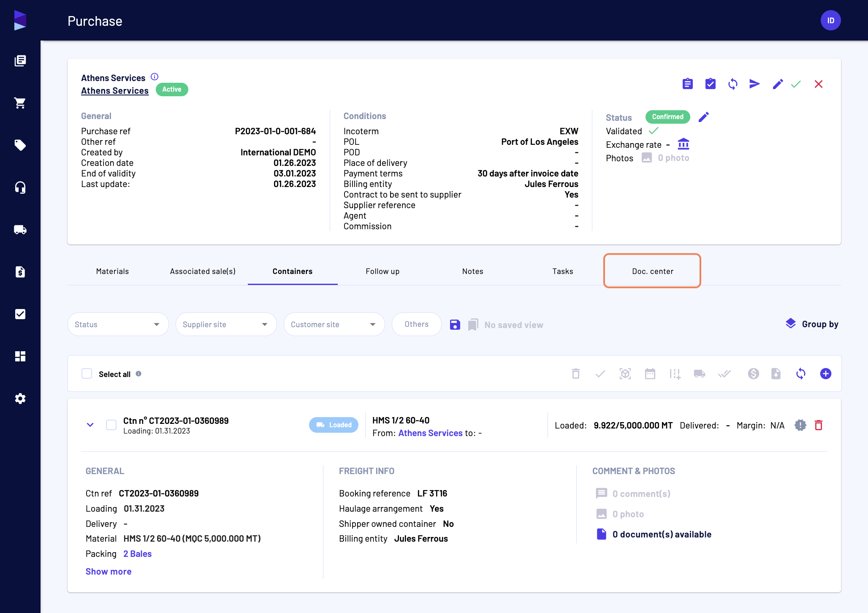Click the container alert badge icon

(x=800, y=425)
